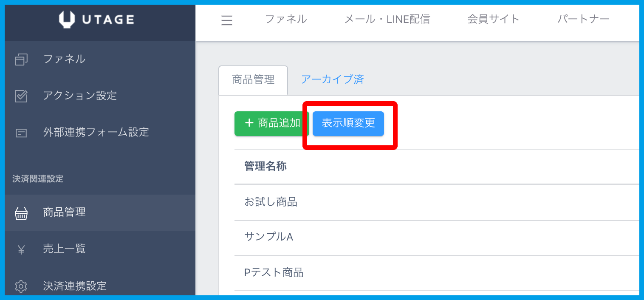This screenshot has height=300, width=644.
Task: Click the external form settings icon
Action: coord(21,133)
